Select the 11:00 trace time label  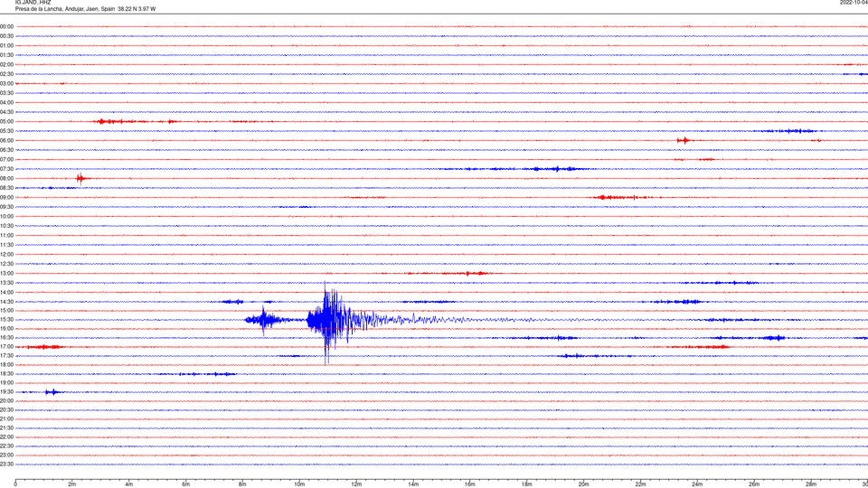pos(6,235)
